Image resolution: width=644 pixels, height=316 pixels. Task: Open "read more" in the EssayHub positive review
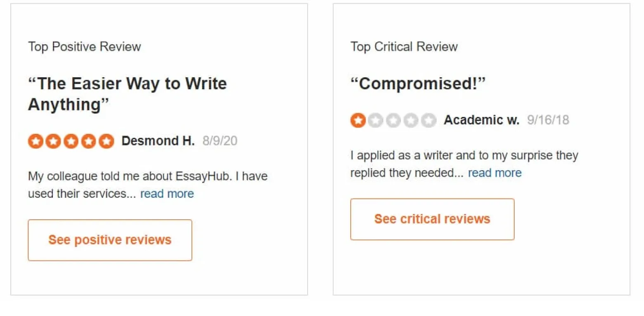pos(167,194)
